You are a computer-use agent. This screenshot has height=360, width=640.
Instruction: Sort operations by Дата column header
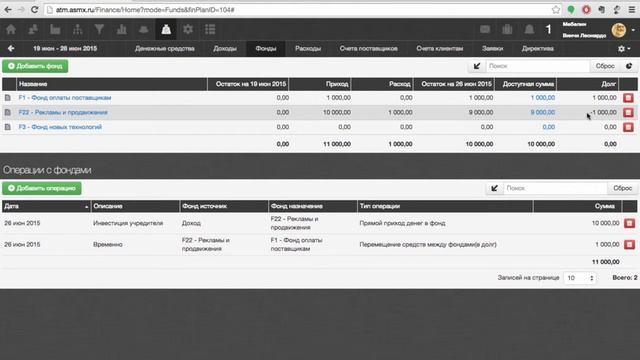coord(46,206)
